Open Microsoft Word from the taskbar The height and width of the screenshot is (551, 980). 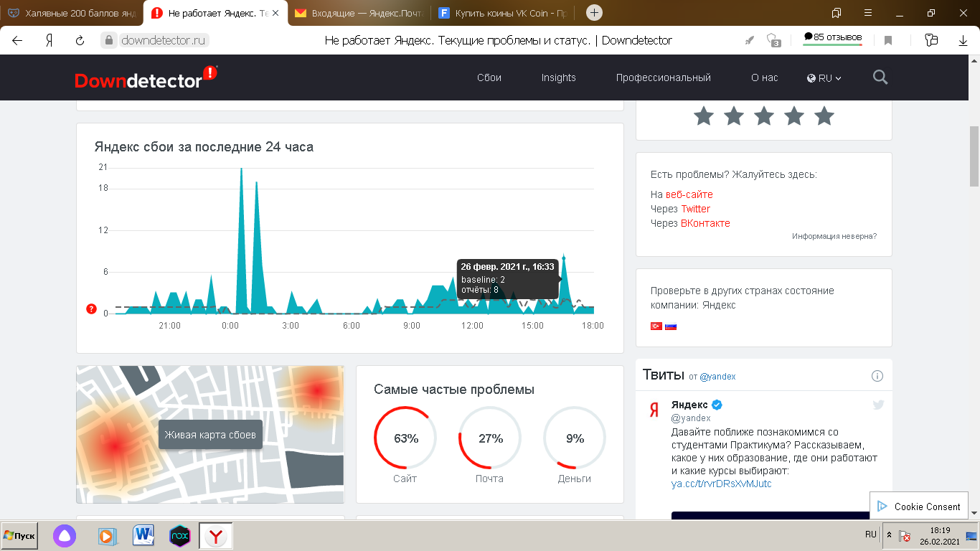point(143,536)
